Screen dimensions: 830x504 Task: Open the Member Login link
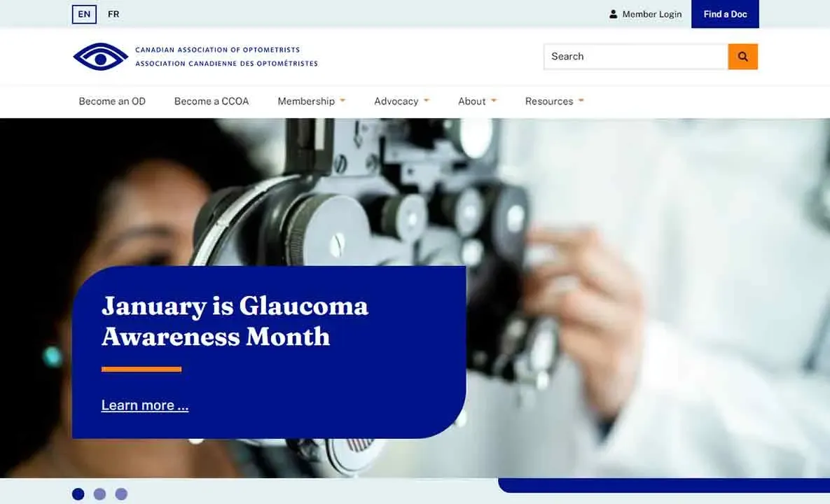[651, 14]
